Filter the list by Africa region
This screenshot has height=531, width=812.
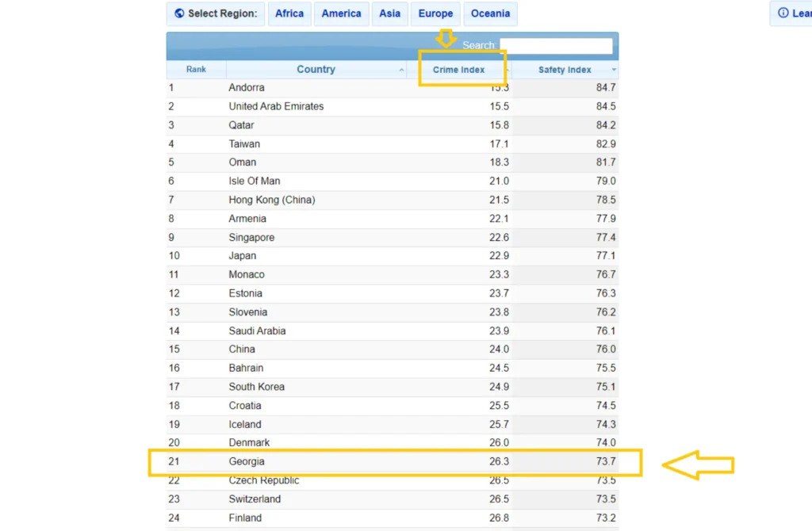pos(289,13)
